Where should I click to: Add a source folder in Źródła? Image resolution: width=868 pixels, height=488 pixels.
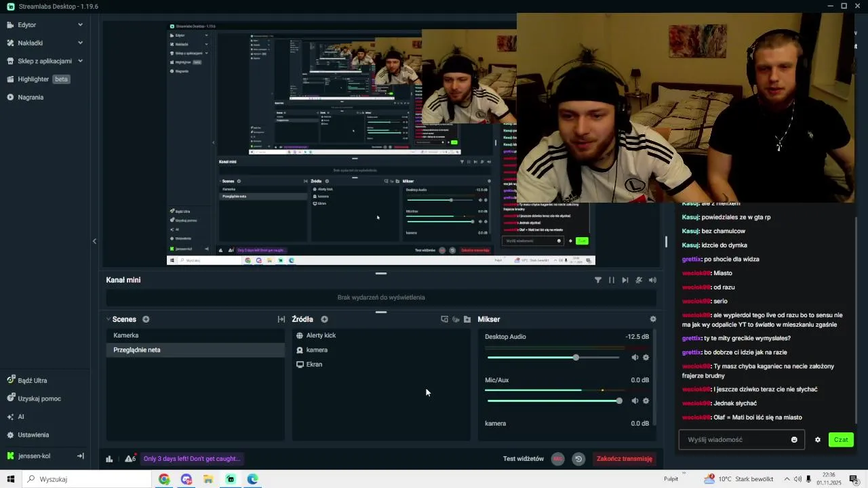coord(467,319)
